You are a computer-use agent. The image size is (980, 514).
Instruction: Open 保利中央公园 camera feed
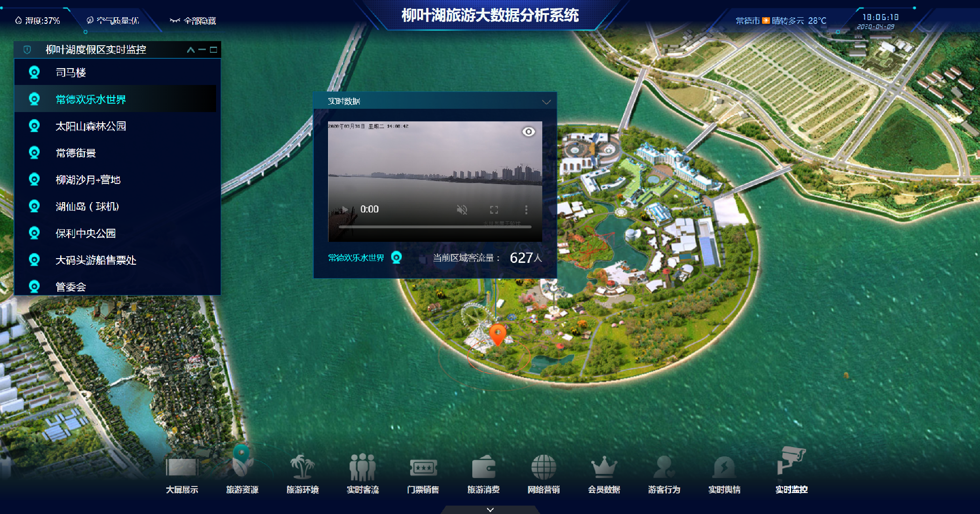pyautogui.click(x=85, y=233)
